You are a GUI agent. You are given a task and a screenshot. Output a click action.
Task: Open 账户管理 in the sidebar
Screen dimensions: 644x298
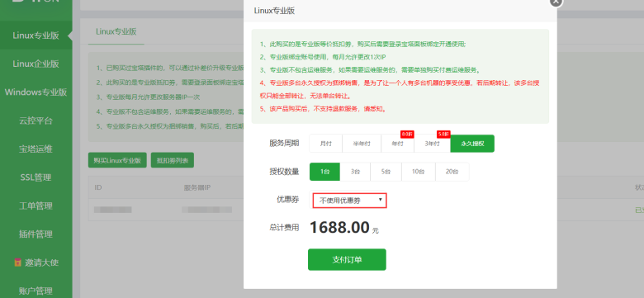36,291
